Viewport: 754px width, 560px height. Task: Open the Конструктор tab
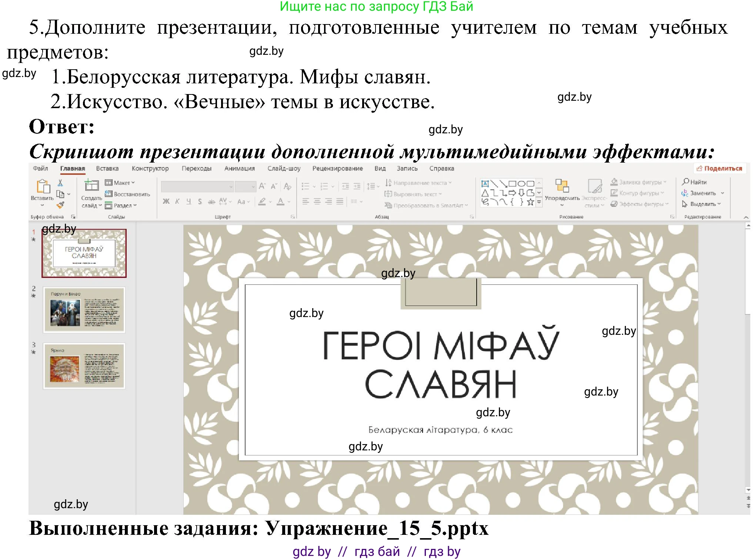(150, 169)
